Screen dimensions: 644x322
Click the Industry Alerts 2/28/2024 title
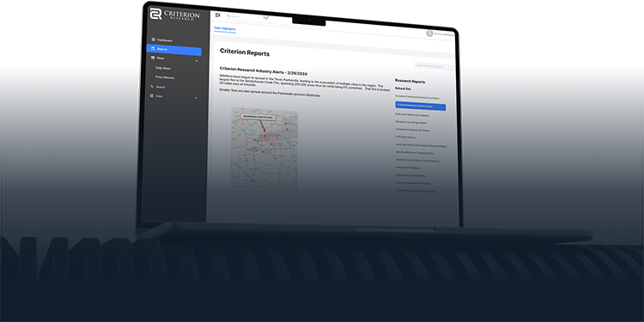coord(264,70)
